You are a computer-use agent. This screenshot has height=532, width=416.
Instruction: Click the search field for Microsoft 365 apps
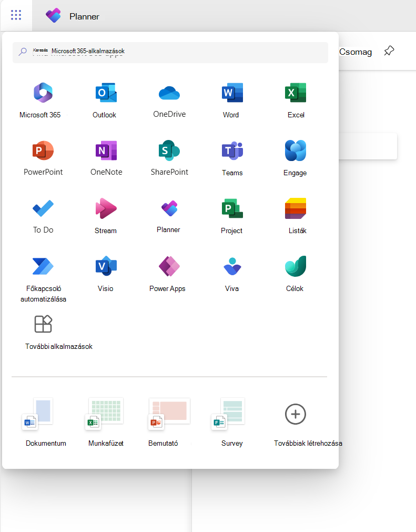click(170, 52)
